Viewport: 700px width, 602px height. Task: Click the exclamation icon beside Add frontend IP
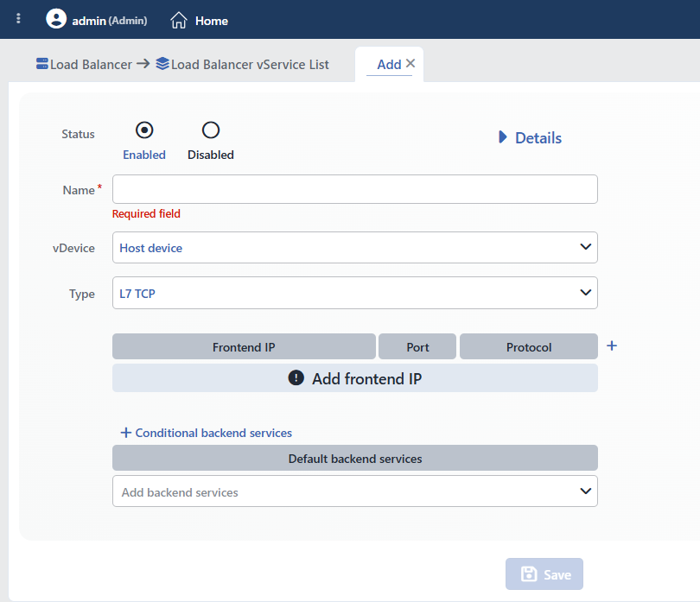296,378
